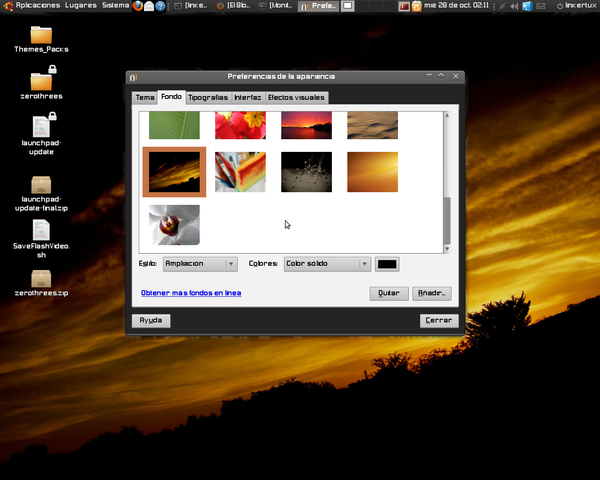This screenshot has width=600, height=480.
Task: Switch to the Tema tab
Action: [145, 98]
